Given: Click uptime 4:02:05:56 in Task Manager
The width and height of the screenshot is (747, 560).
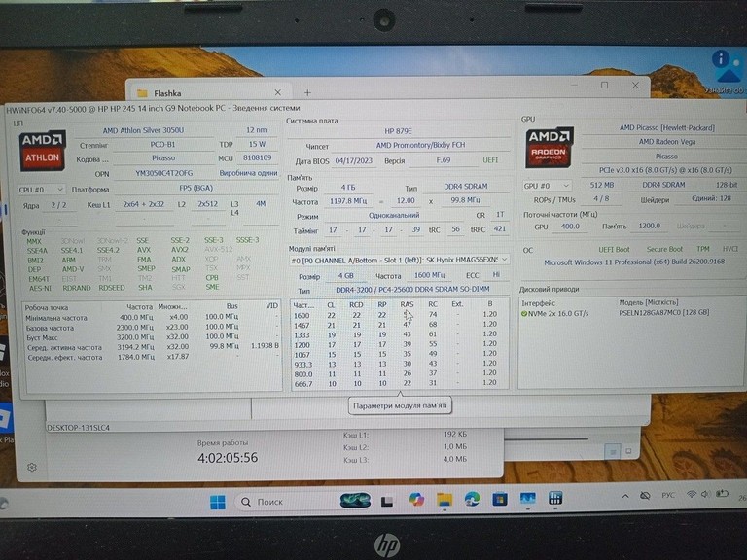Looking at the screenshot, I should [x=228, y=458].
